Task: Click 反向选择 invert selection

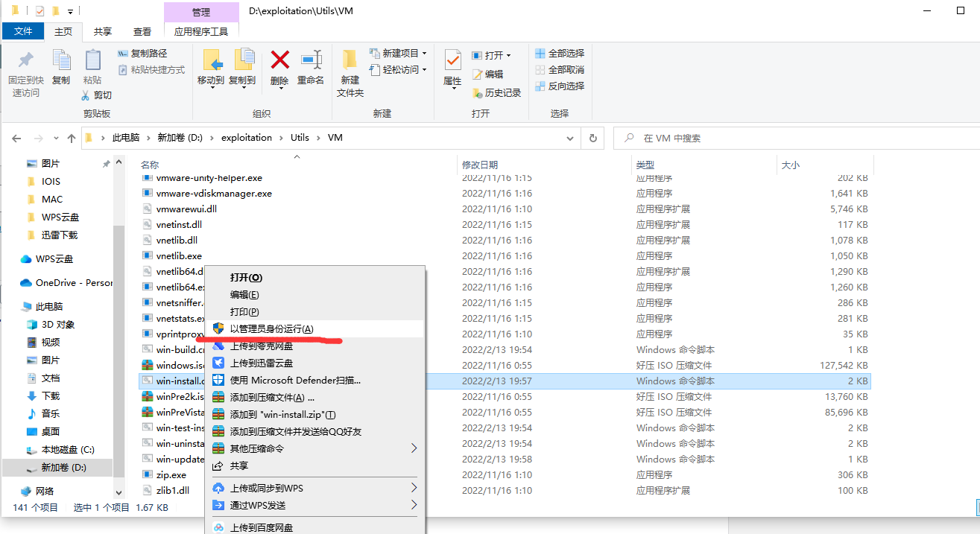Action: (x=560, y=86)
